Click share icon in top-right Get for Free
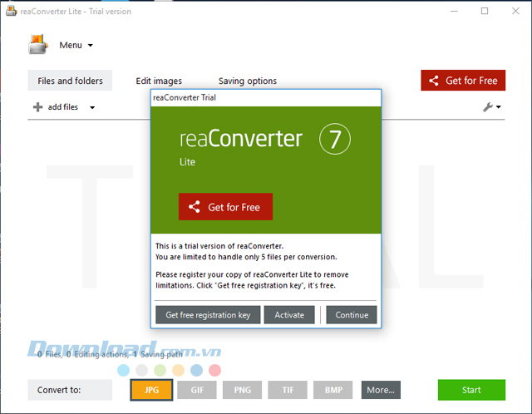The width and height of the screenshot is (532, 414). [432, 81]
